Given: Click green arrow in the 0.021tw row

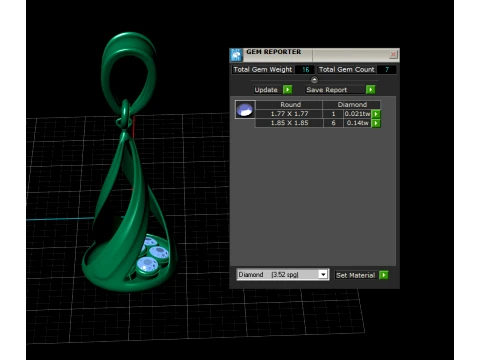Looking at the screenshot, I should tap(376, 114).
